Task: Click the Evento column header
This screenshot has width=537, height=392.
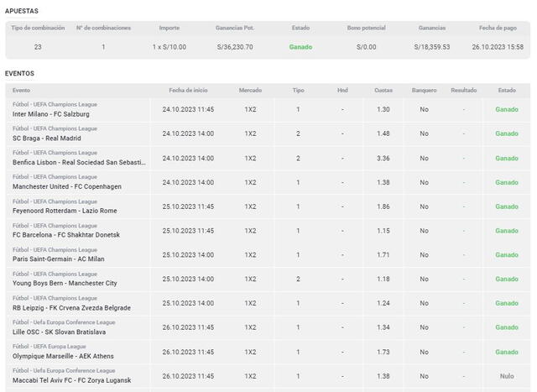Action: pos(22,90)
